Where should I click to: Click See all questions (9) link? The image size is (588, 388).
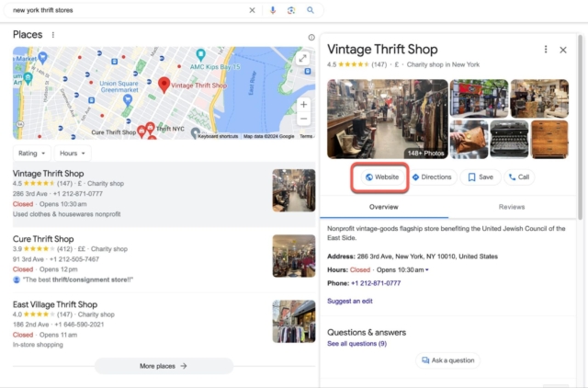356,343
